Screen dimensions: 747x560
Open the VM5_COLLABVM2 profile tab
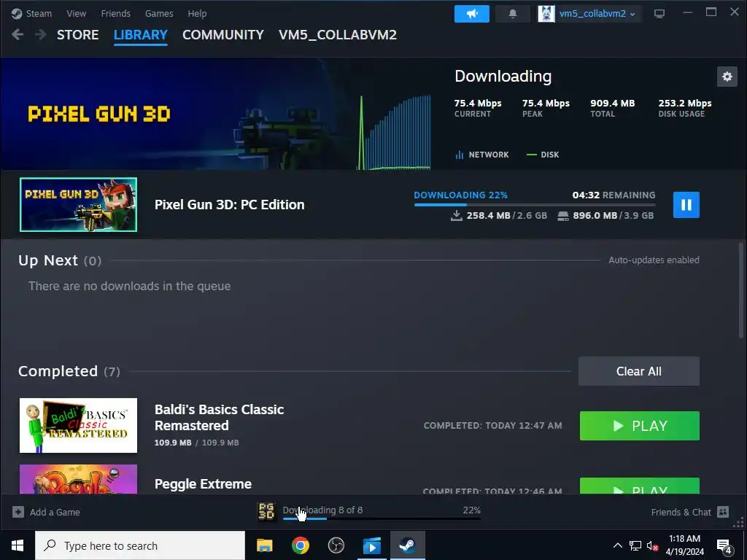point(338,35)
